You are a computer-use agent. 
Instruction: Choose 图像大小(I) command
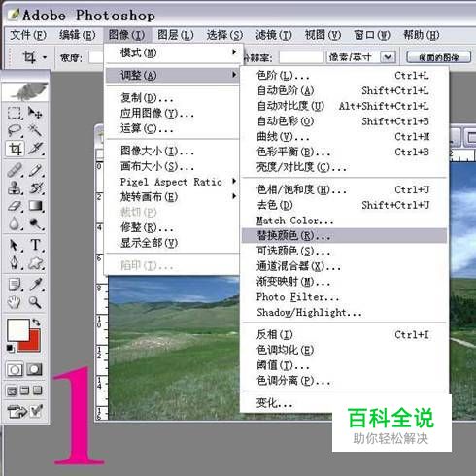tap(173, 151)
